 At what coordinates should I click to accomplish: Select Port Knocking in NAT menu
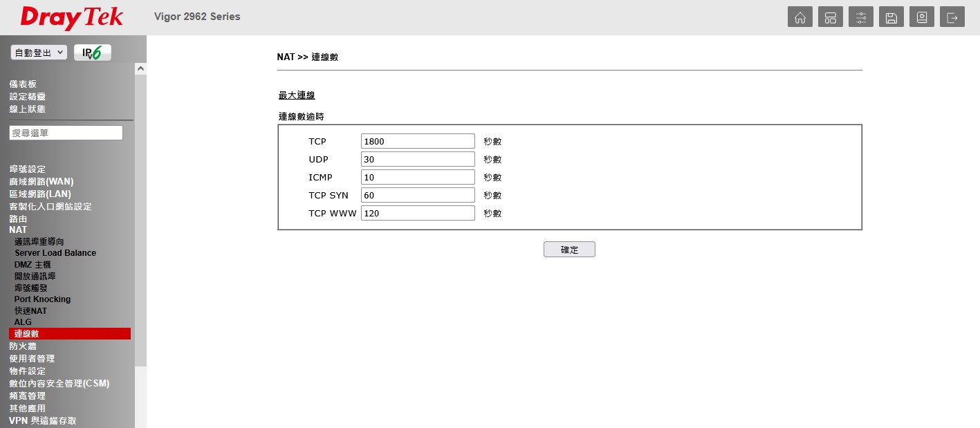[42, 299]
